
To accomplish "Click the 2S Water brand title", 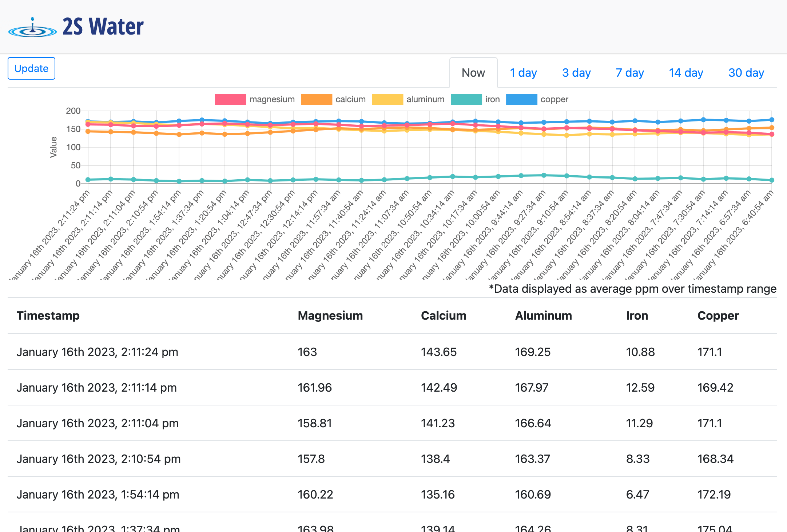I will 103,27.
